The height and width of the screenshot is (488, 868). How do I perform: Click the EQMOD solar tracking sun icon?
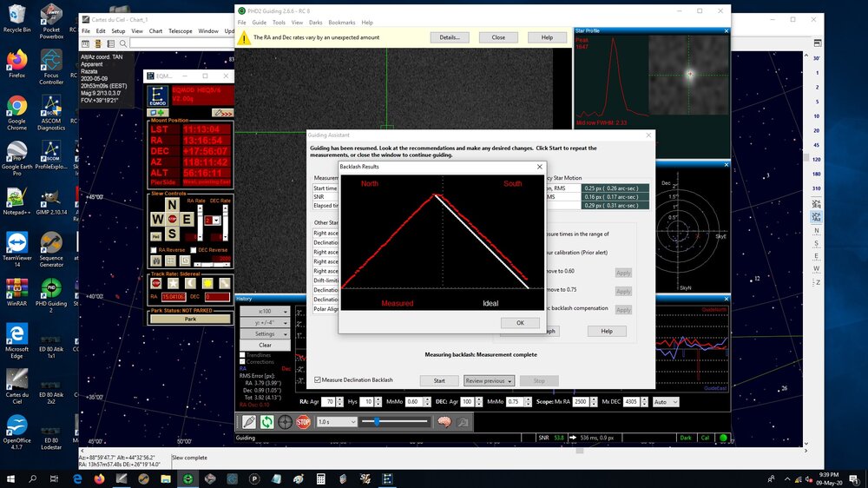[207, 283]
